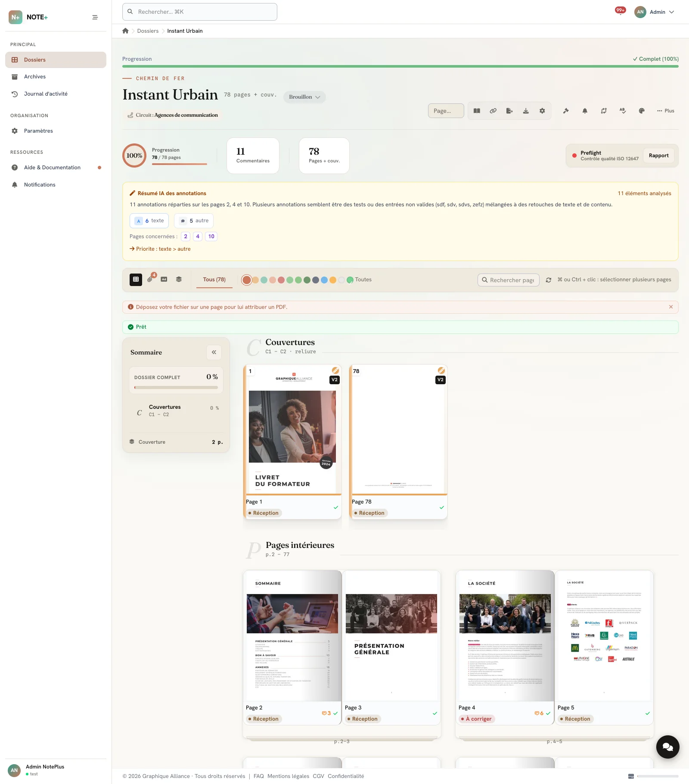Open the Brouillon status dropdown
The width and height of the screenshot is (689, 784).
tap(304, 97)
